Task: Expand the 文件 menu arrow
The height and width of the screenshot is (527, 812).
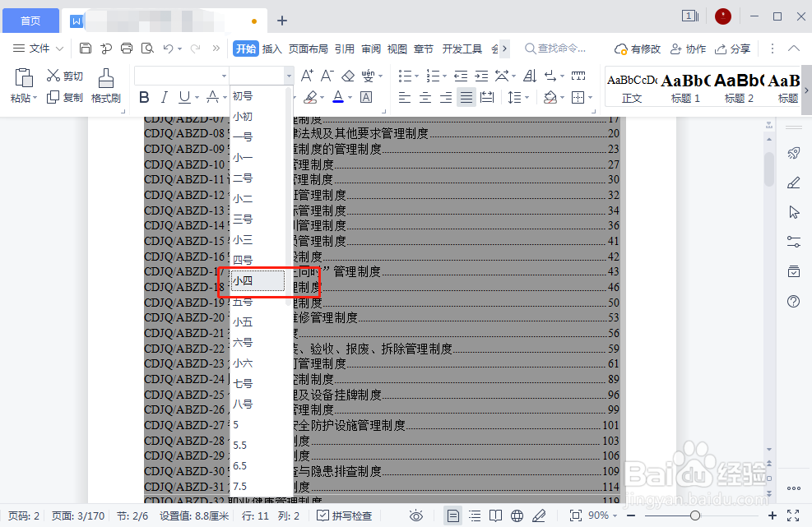Action: (59, 49)
